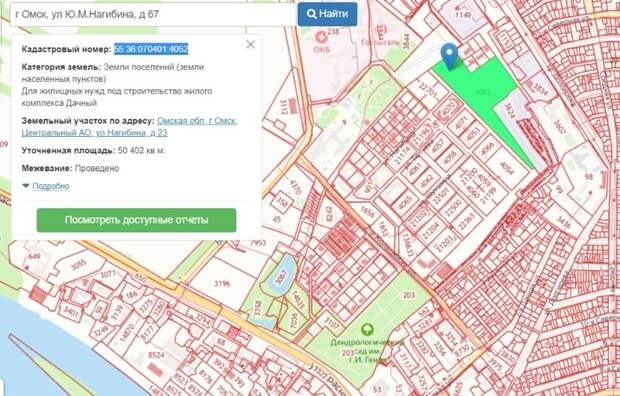Expand the Подробно details section
The height and width of the screenshot is (396, 620).
click(x=51, y=186)
